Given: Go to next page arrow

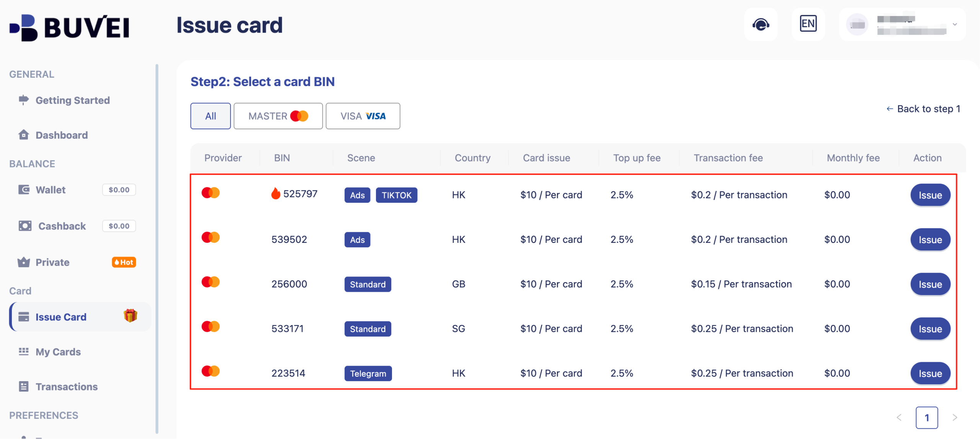Looking at the screenshot, I should pyautogui.click(x=954, y=418).
